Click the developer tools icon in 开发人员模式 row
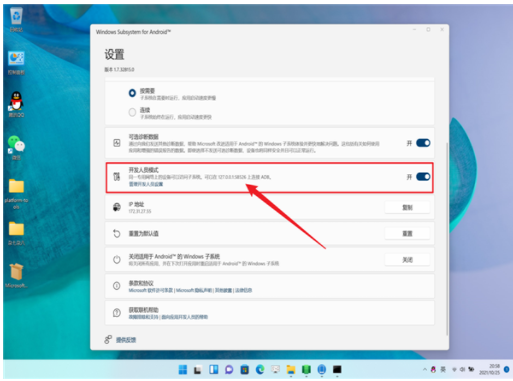Image resolution: width=513 pixels, height=381 pixels. point(117,177)
